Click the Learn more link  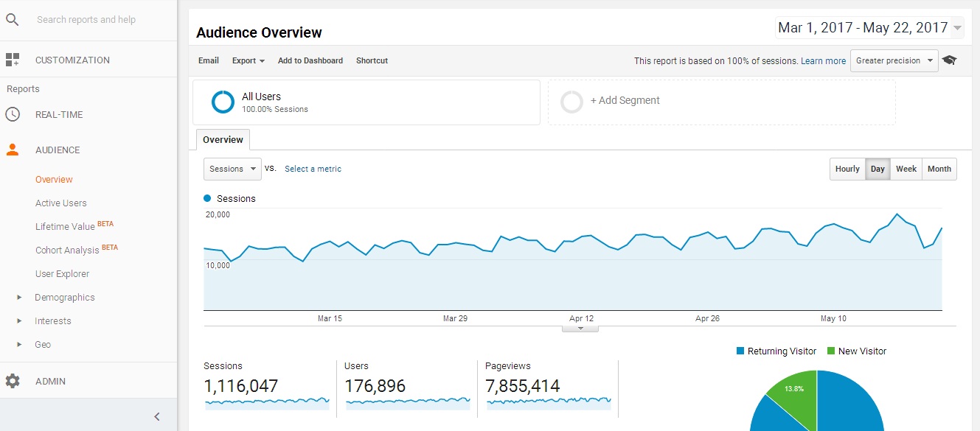(823, 61)
